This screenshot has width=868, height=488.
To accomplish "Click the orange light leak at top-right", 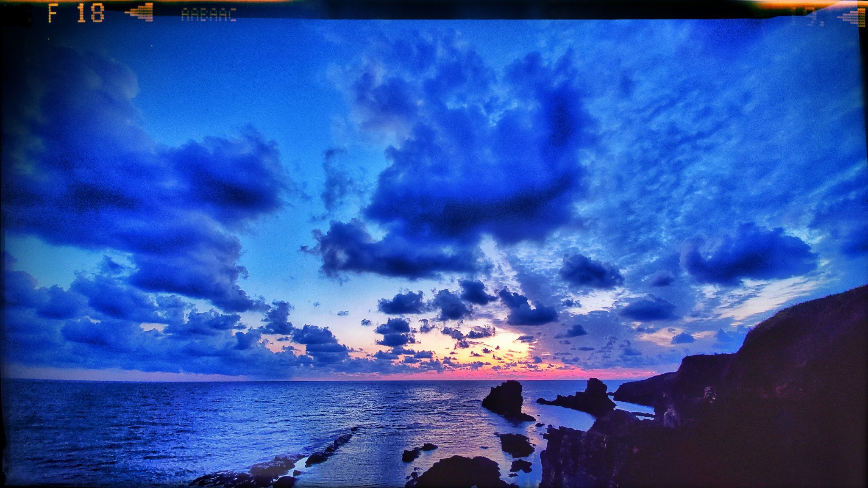I will point(797,4).
